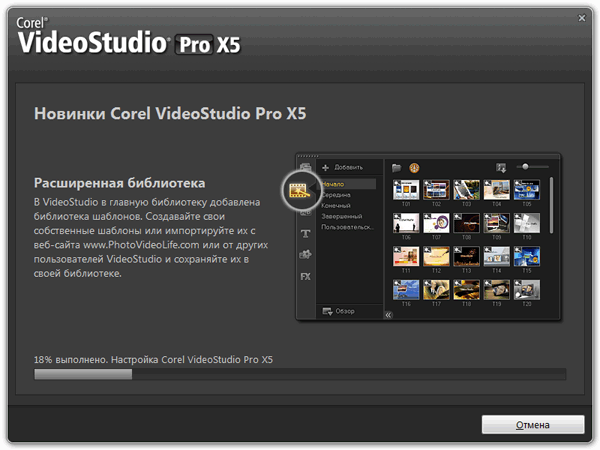Click the installation progress bar

coord(300,374)
